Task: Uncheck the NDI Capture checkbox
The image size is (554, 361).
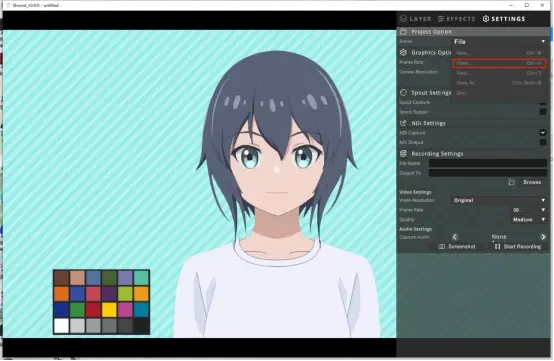Action: (x=543, y=133)
